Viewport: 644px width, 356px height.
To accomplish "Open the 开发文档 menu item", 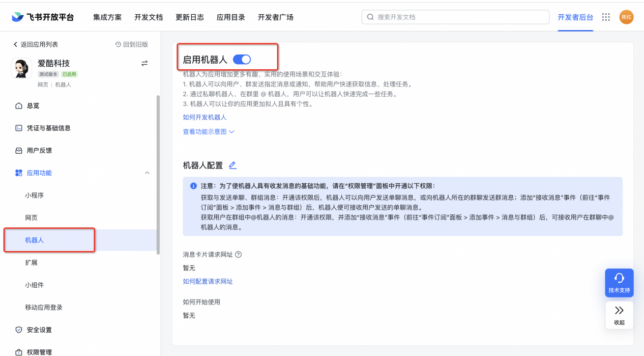I will pos(149,16).
